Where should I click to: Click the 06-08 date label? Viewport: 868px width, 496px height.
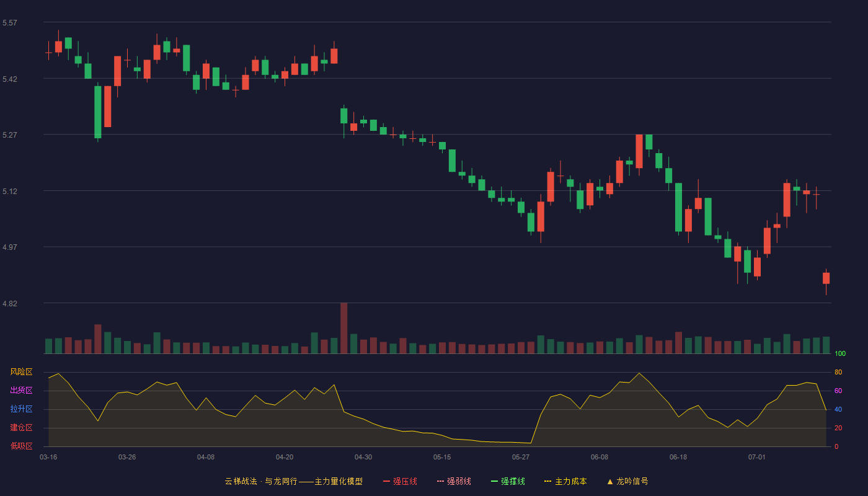600,457
